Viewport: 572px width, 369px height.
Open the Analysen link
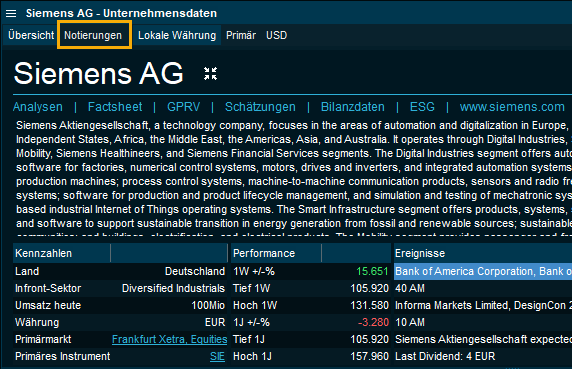[x=38, y=107]
